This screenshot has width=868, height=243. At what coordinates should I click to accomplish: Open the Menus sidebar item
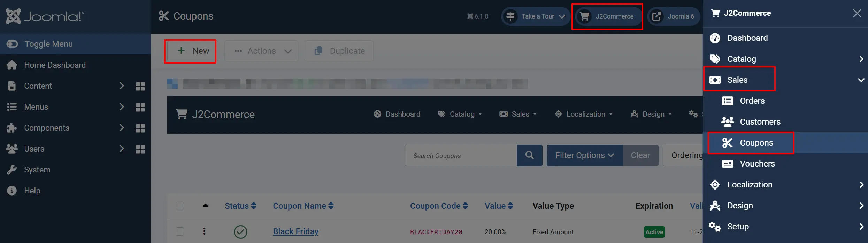tap(36, 107)
